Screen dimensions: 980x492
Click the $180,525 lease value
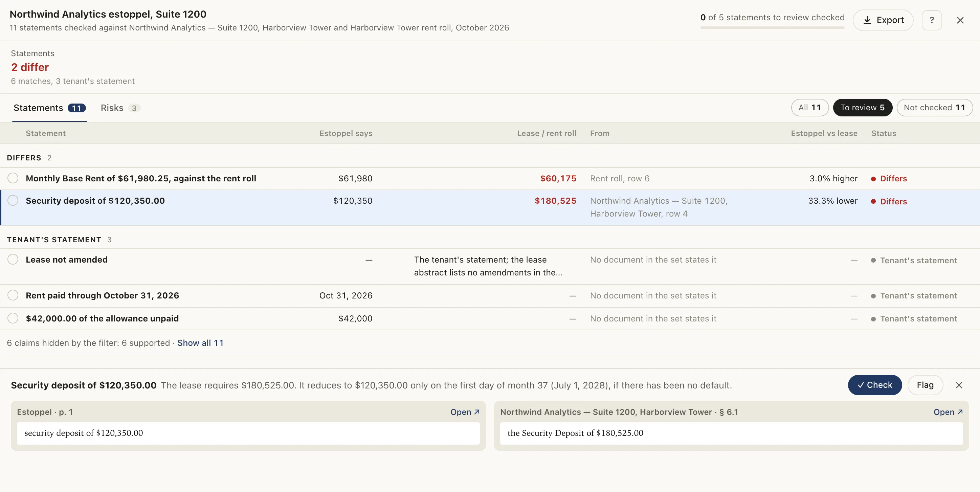point(555,201)
